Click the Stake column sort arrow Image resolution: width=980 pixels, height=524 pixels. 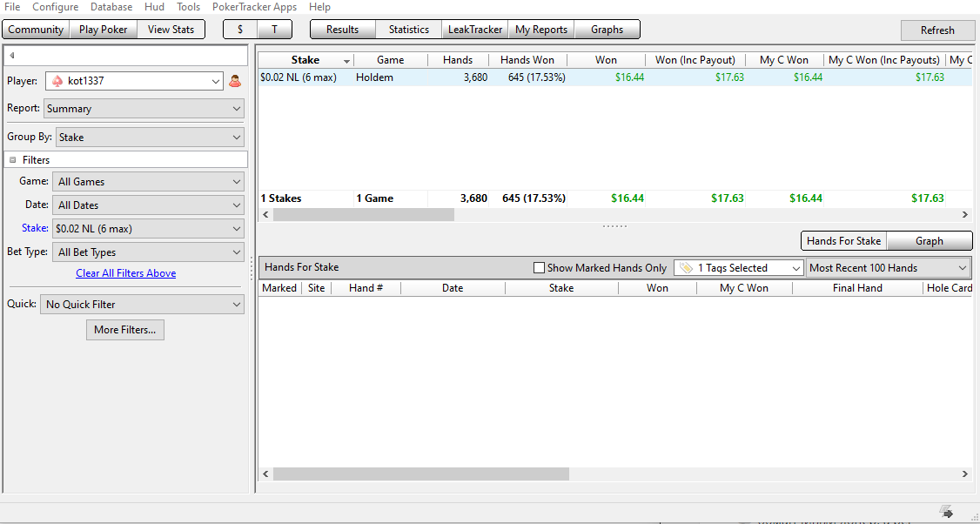347,61
